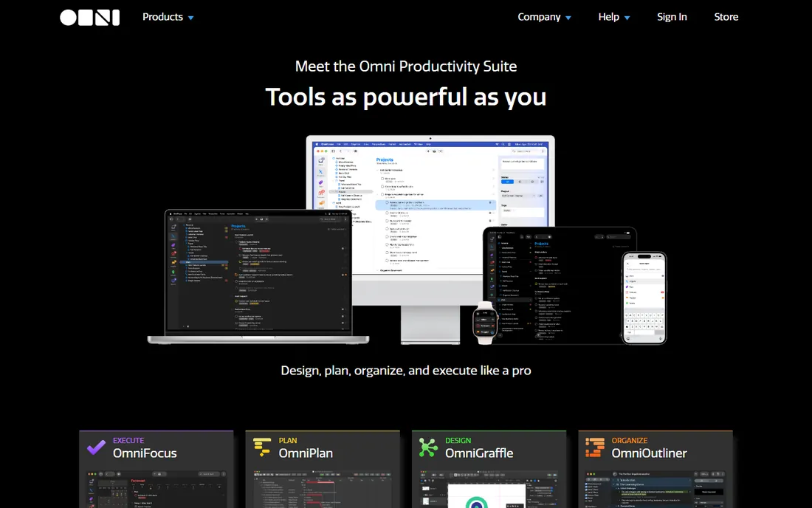Open the OmniFocus product title
Image resolution: width=812 pixels, height=508 pixels.
pyautogui.click(x=145, y=453)
